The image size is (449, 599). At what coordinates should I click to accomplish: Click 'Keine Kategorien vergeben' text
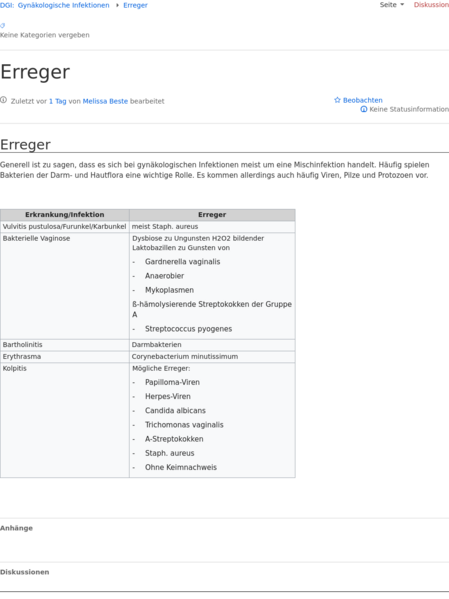[x=45, y=35]
